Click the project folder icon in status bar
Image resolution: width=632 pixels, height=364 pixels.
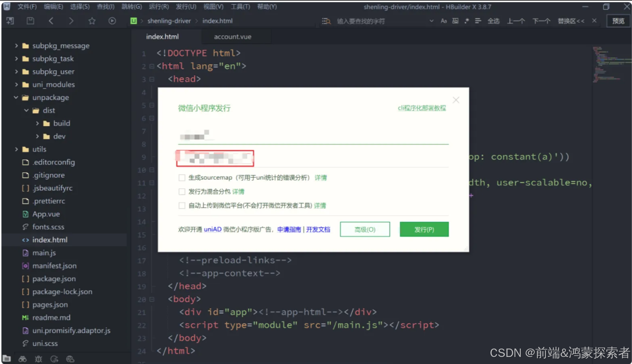click(x=7, y=359)
